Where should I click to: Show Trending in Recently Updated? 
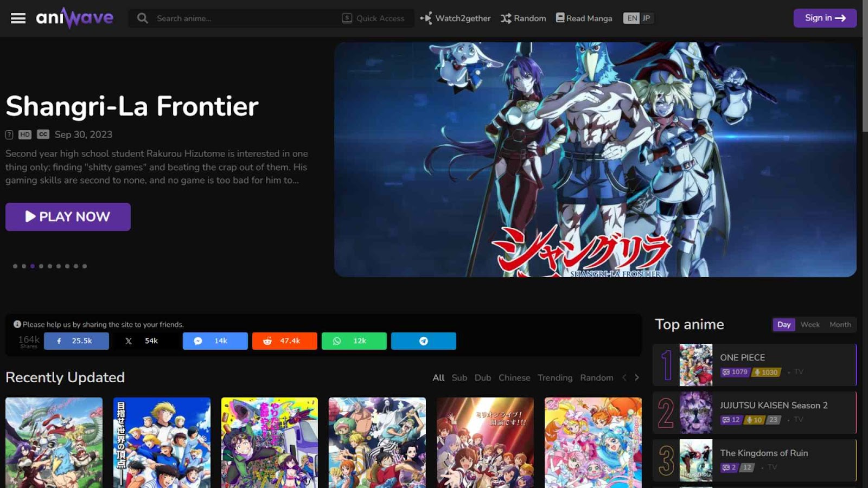coord(555,378)
